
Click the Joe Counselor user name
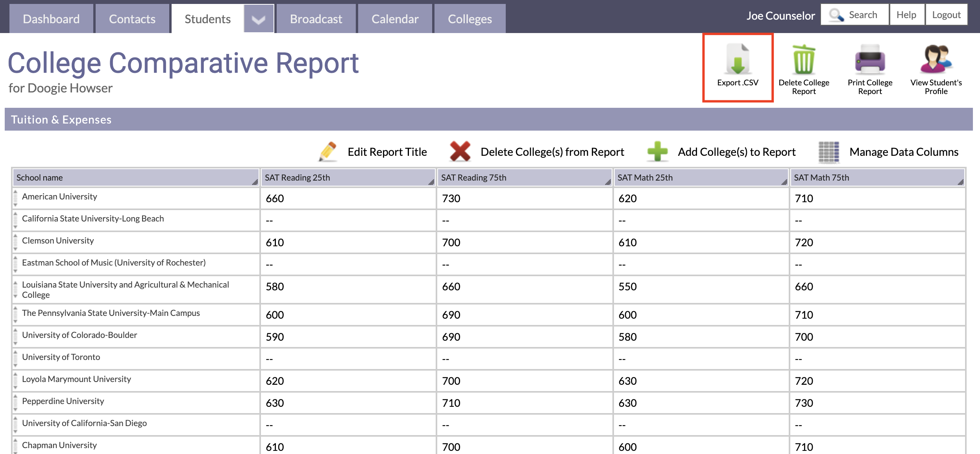tap(780, 16)
